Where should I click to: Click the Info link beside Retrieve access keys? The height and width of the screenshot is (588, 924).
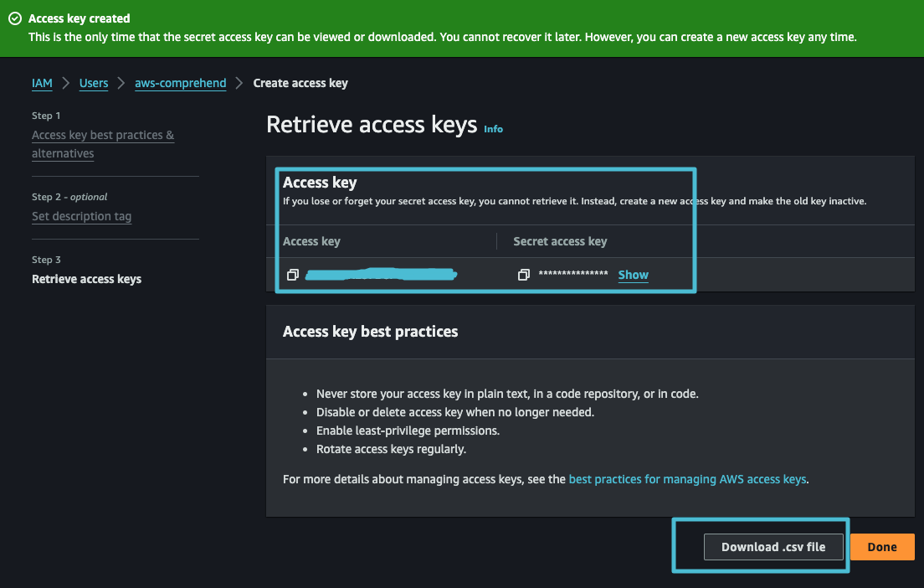[x=493, y=129]
